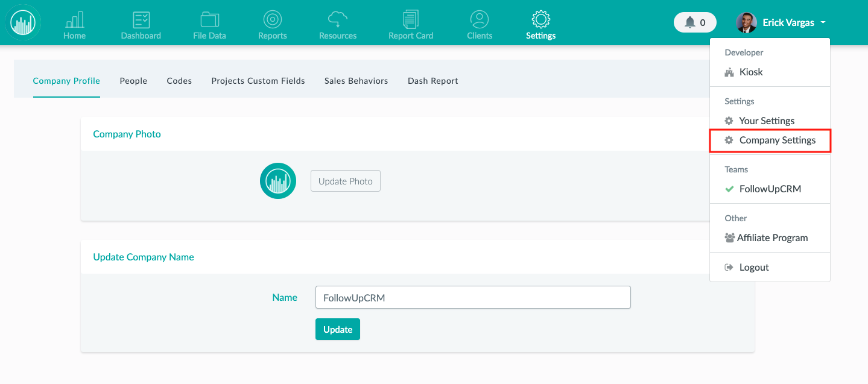Image resolution: width=868 pixels, height=384 pixels.
Task: Open the Report Card document icon
Action: (x=411, y=20)
